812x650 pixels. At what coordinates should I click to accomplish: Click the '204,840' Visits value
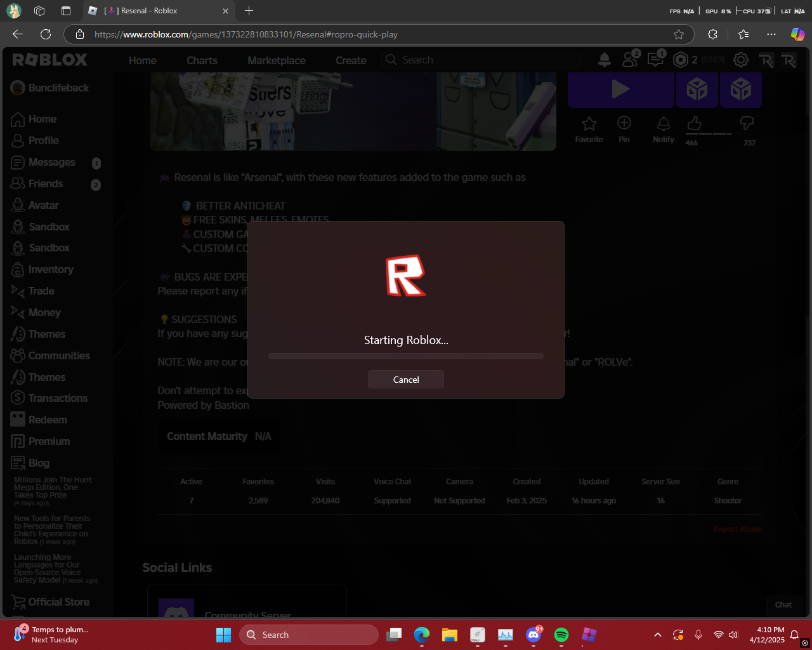pos(325,501)
